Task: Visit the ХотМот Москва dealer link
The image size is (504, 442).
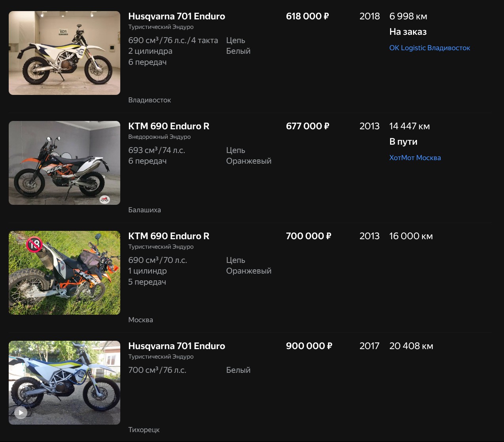Action: point(415,158)
